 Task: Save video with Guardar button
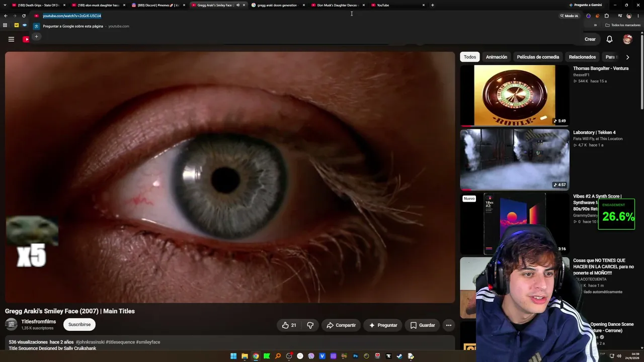[x=423, y=325]
